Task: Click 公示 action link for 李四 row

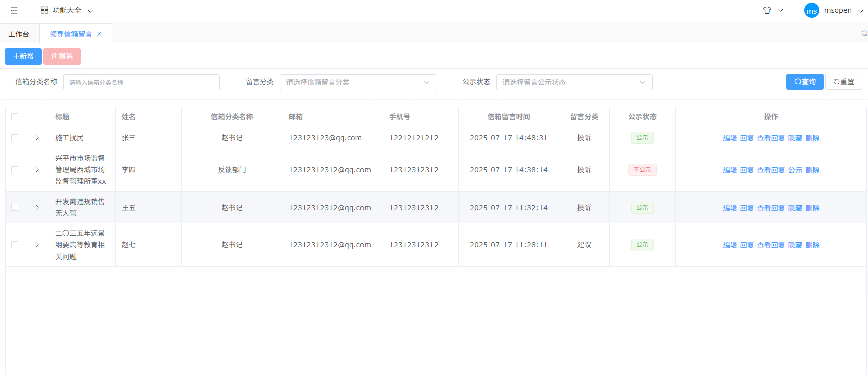Action: pos(795,170)
